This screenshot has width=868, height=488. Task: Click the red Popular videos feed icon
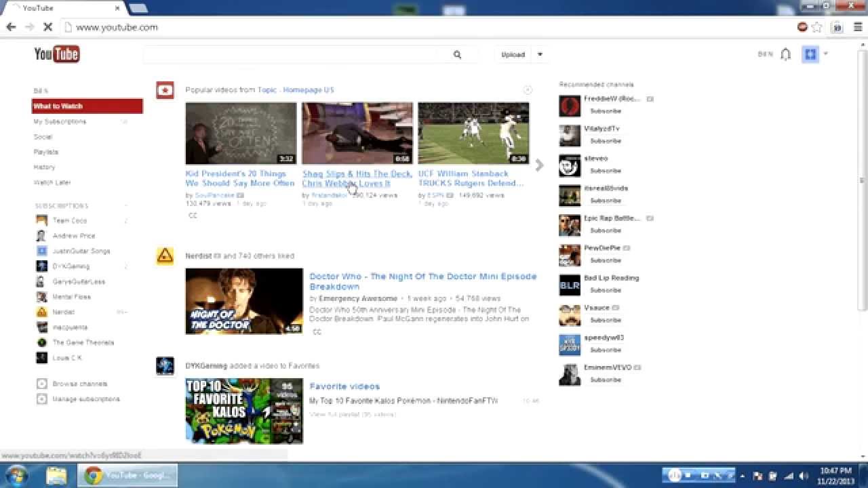coord(165,90)
